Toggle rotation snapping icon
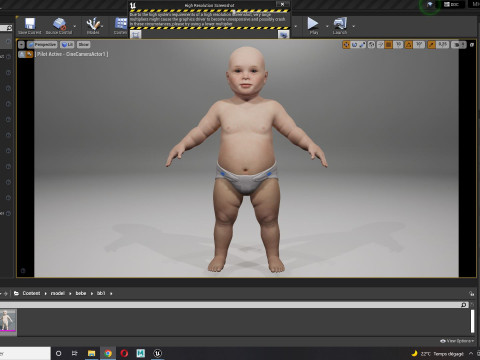480x360 pixels. click(x=409, y=44)
